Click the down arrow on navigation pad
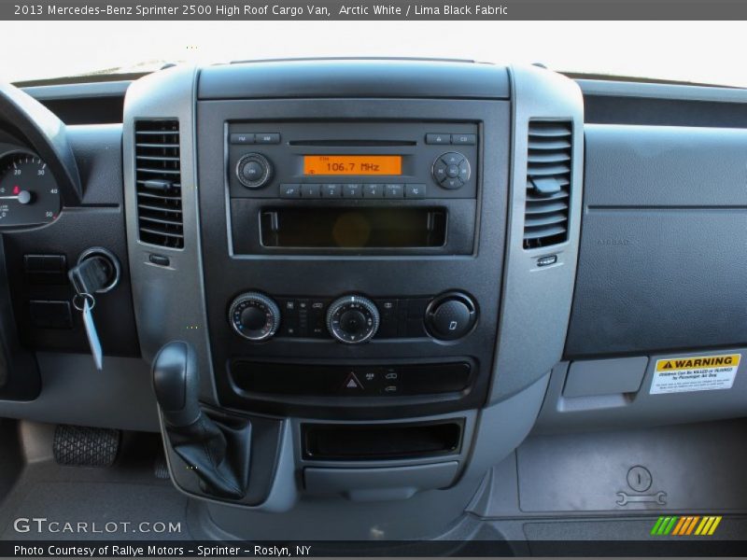Image resolution: width=747 pixels, height=560 pixels. pyautogui.click(x=452, y=183)
